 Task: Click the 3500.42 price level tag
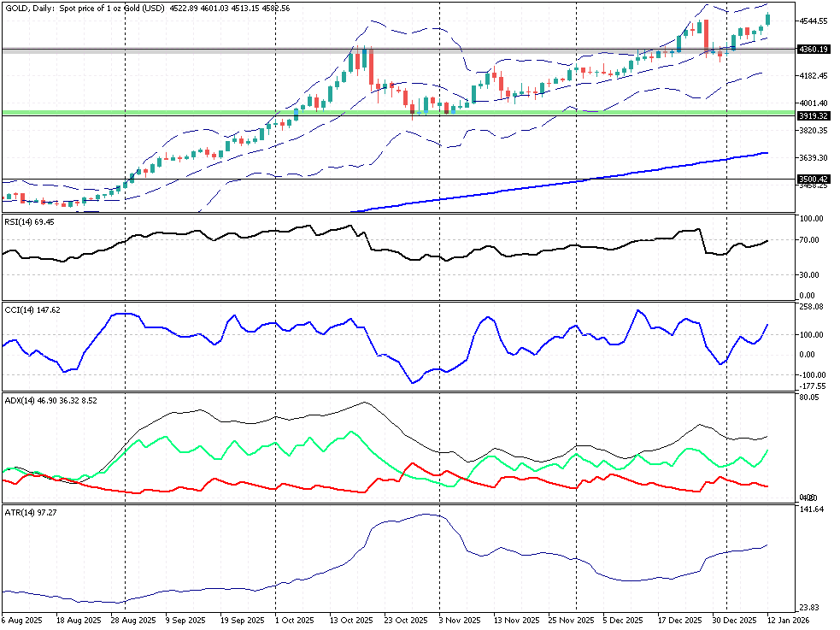(813, 179)
